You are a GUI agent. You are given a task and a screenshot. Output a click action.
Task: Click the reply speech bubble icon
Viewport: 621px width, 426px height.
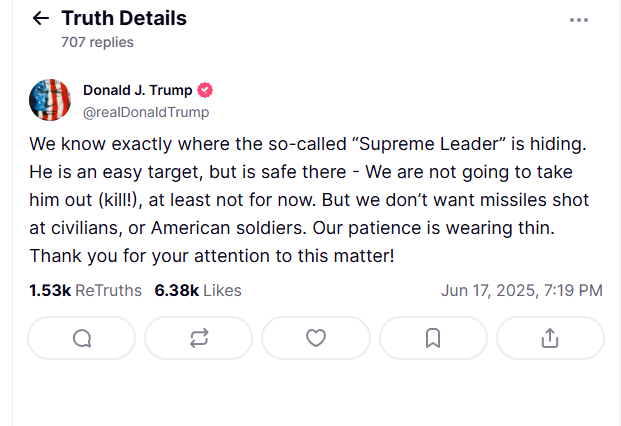[x=82, y=339]
